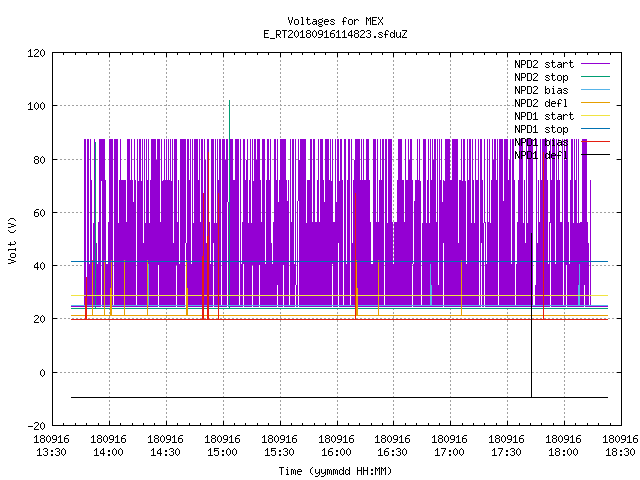Viewport: 640px width, 480px height.
Task: Click the black NPD1 defl legend line sample
Action: tap(595, 155)
